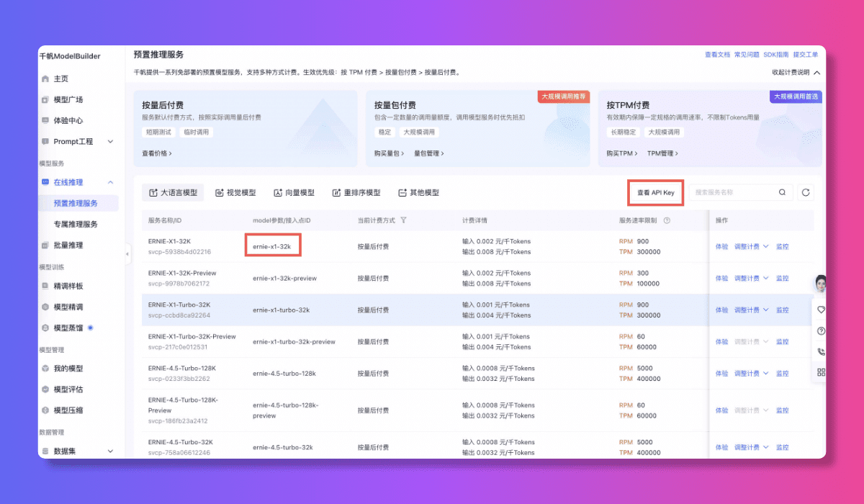864x504 pixels.
Task: Click the 批量推理 sidebar icon
Action: click(x=46, y=245)
